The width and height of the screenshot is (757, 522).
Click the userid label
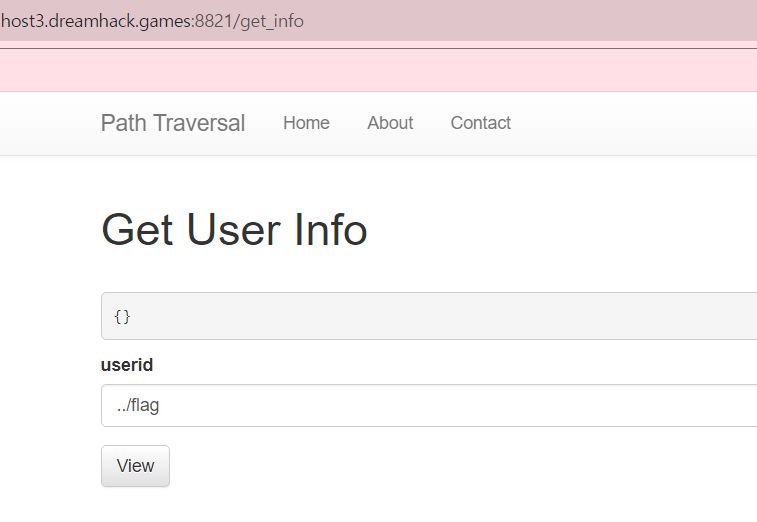127,365
